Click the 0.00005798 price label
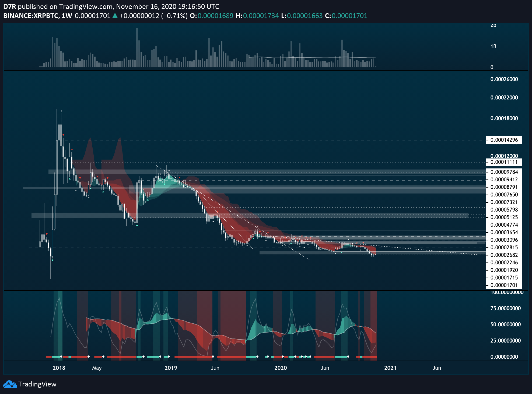The height and width of the screenshot is (394, 532). coord(504,210)
